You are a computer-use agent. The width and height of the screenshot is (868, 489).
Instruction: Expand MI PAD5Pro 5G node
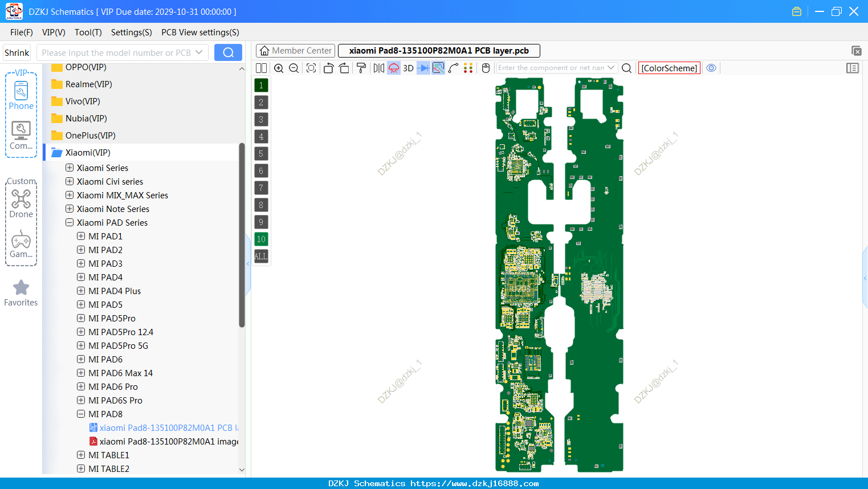tap(81, 345)
